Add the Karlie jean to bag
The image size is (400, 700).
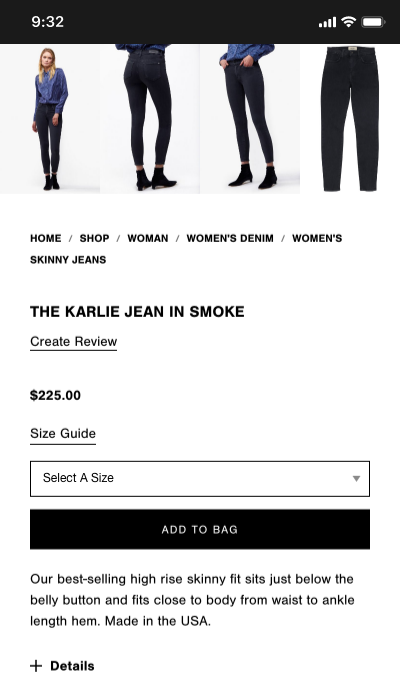[200, 529]
